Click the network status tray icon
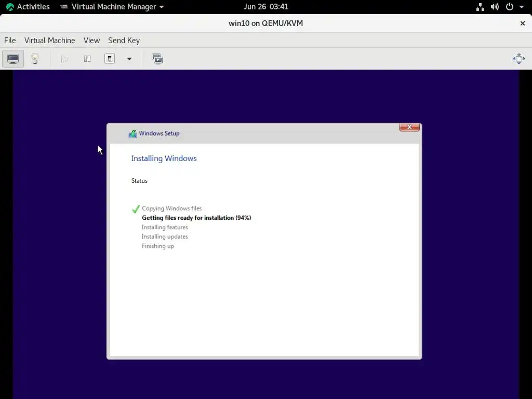Viewport: 532px width, 399px height. [x=480, y=7]
